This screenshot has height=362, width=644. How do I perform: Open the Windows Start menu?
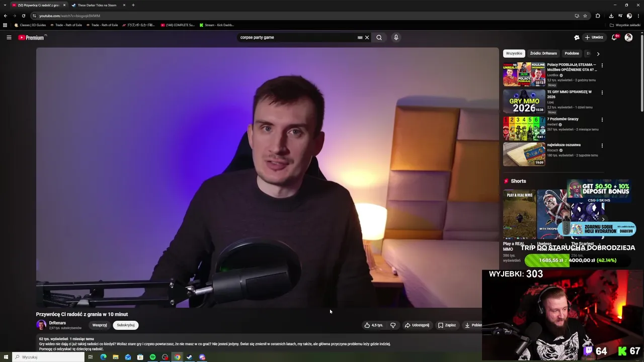6,357
